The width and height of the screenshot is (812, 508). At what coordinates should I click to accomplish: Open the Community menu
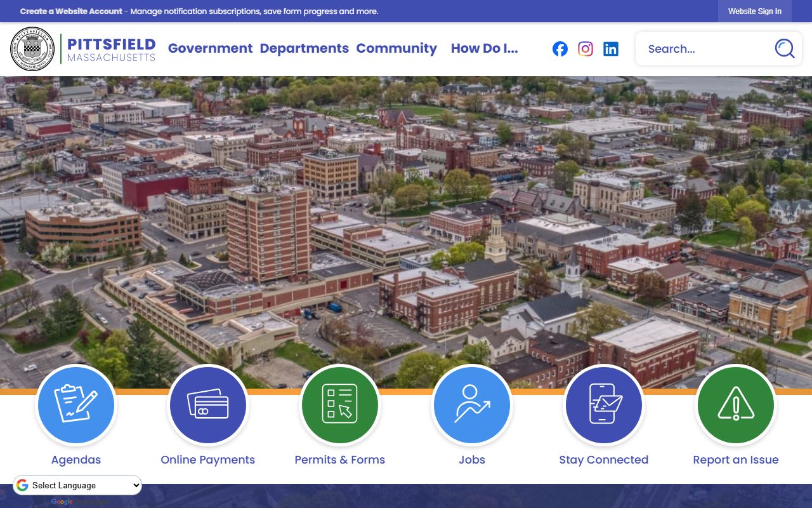(396, 48)
